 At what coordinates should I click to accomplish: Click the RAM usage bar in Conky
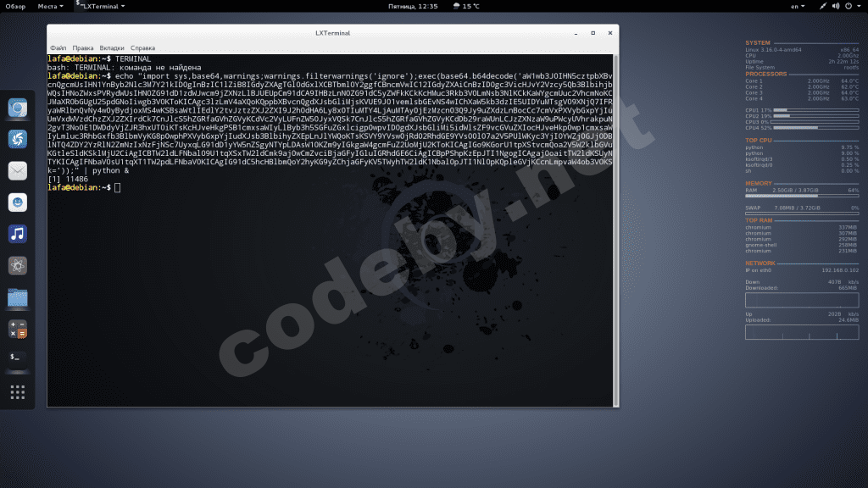pos(802,196)
